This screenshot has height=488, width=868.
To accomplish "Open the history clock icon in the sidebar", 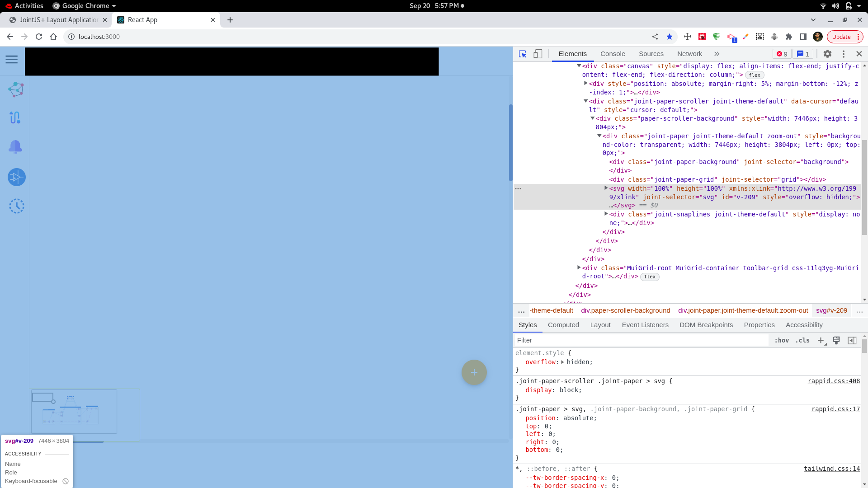I will [x=17, y=206].
